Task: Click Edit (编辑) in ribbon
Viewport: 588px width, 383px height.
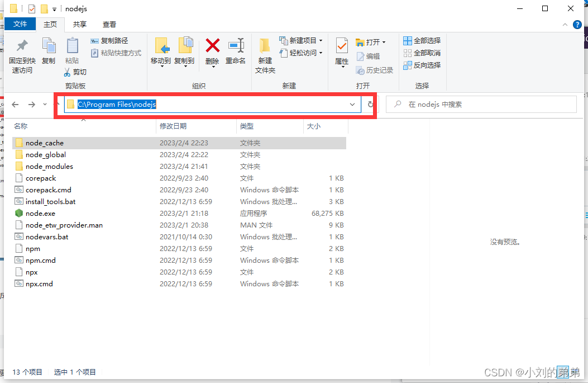Action: (368, 56)
